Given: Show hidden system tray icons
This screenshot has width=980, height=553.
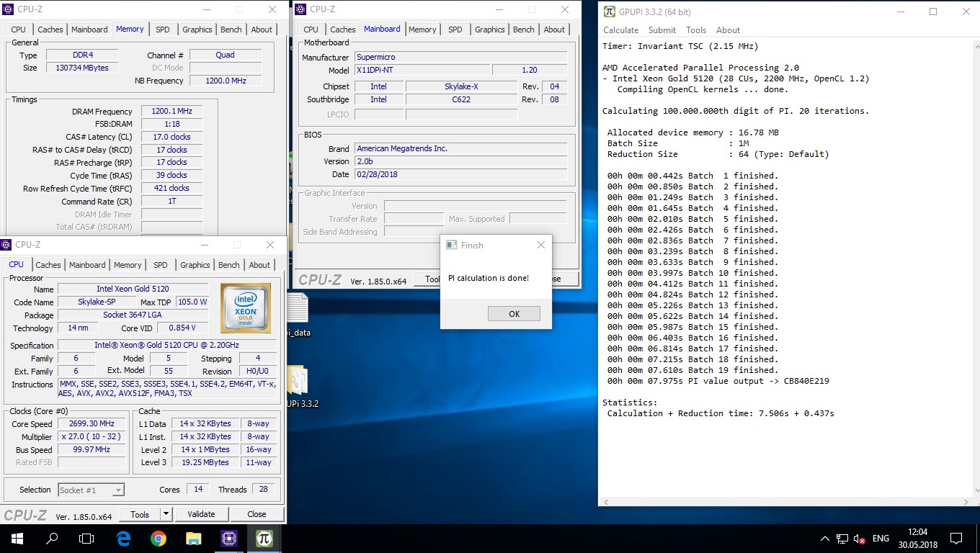Looking at the screenshot, I should [x=824, y=538].
